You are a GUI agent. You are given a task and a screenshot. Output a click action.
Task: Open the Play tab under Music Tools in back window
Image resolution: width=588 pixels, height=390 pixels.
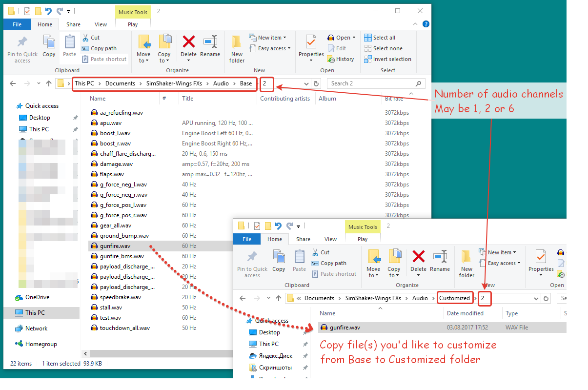[x=133, y=24]
